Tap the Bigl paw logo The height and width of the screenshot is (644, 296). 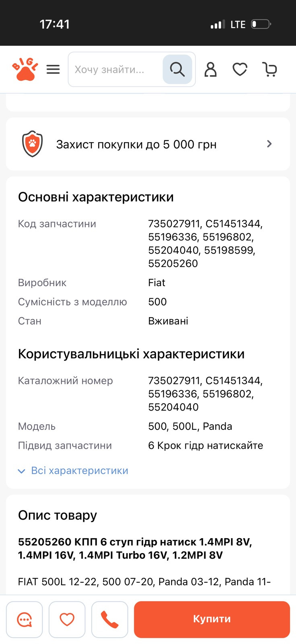(25, 69)
